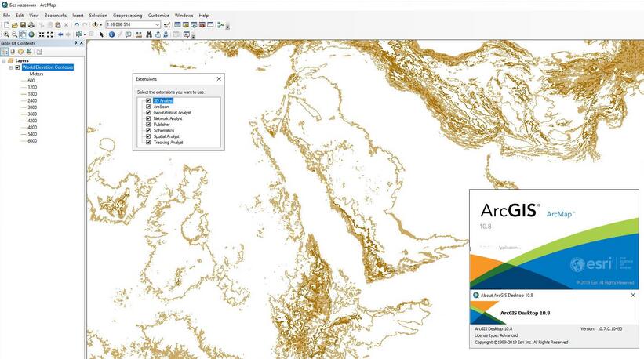Screen dimensions: 644x359
Task: Switch TOC to List By Selection
Action: pyautogui.click(x=29, y=52)
